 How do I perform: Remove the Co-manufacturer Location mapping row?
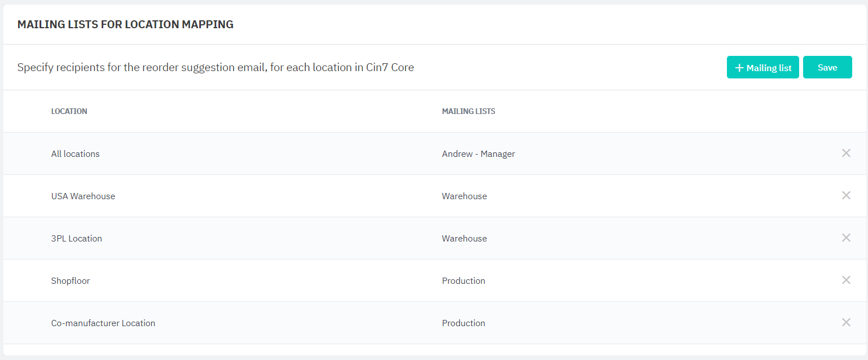(846, 322)
